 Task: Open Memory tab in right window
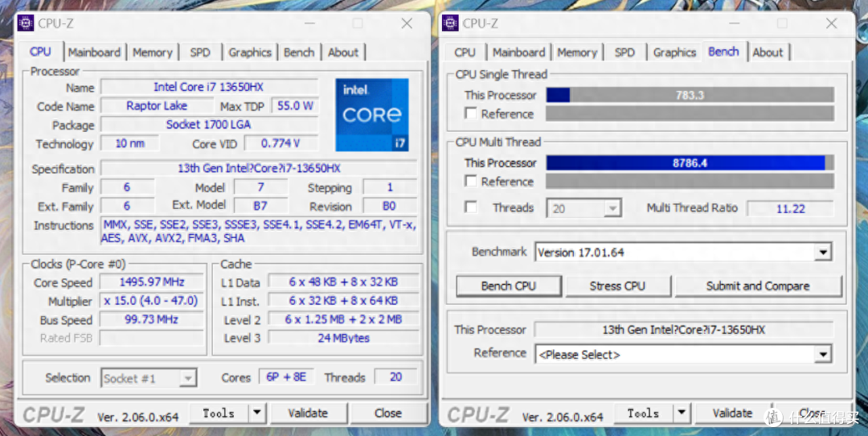(x=577, y=52)
